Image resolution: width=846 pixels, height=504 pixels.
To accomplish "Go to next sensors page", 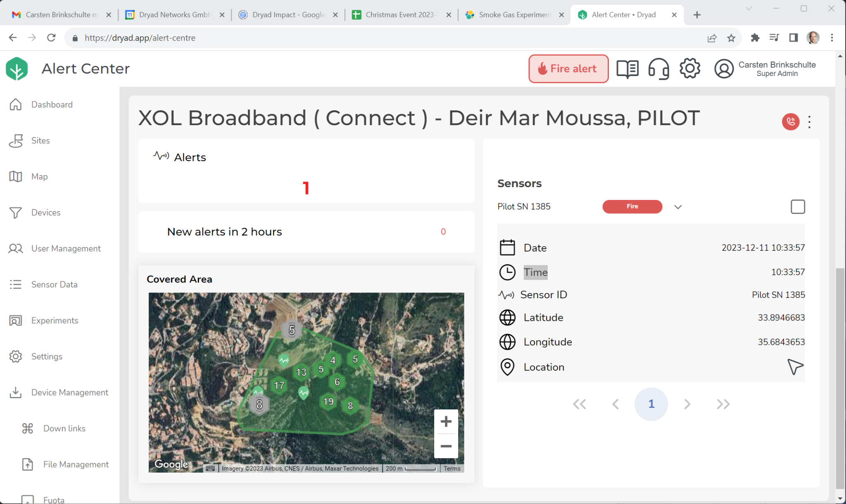I will (x=687, y=404).
